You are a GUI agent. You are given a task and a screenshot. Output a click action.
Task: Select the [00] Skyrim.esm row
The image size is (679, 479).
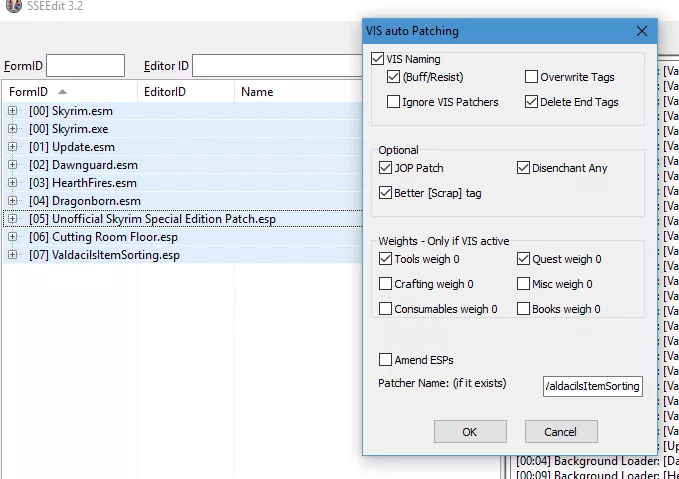(x=182, y=111)
